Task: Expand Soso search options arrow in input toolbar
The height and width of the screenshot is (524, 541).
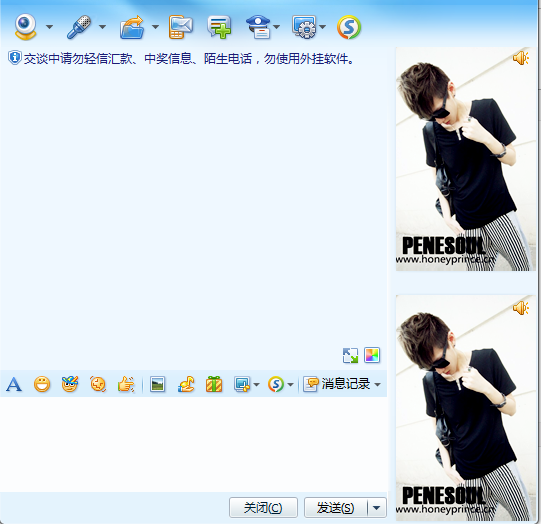Action: [x=291, y=384]
